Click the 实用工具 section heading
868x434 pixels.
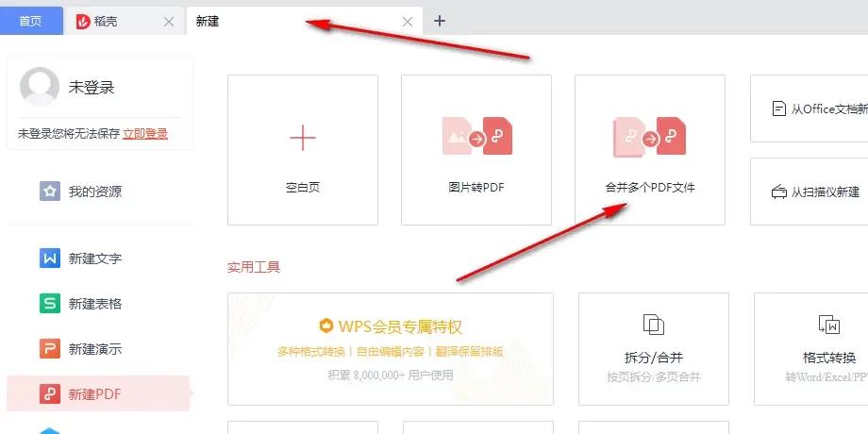pyautogui.click(x=254, y=268)
